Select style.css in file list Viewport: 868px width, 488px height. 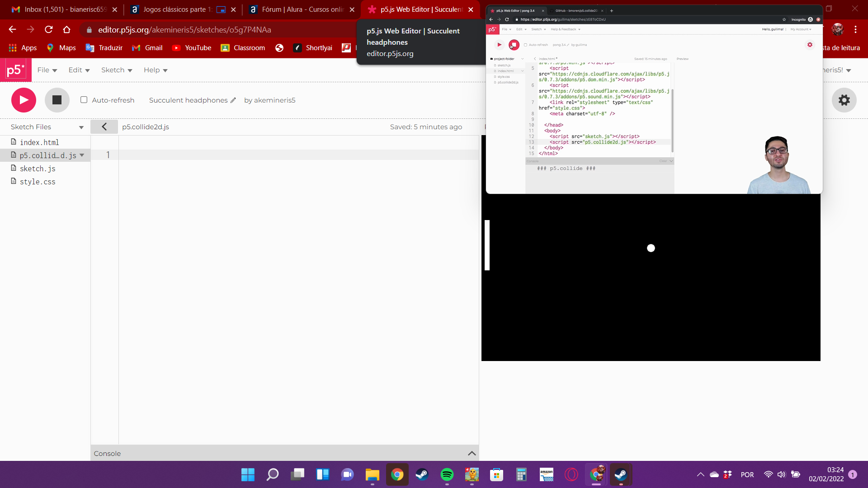click(x=38, y=182)
